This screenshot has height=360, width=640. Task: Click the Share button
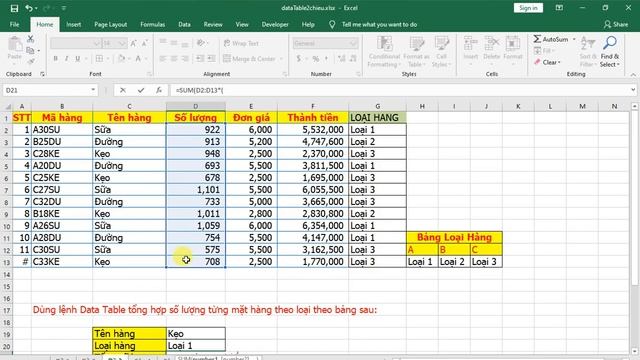616,24
